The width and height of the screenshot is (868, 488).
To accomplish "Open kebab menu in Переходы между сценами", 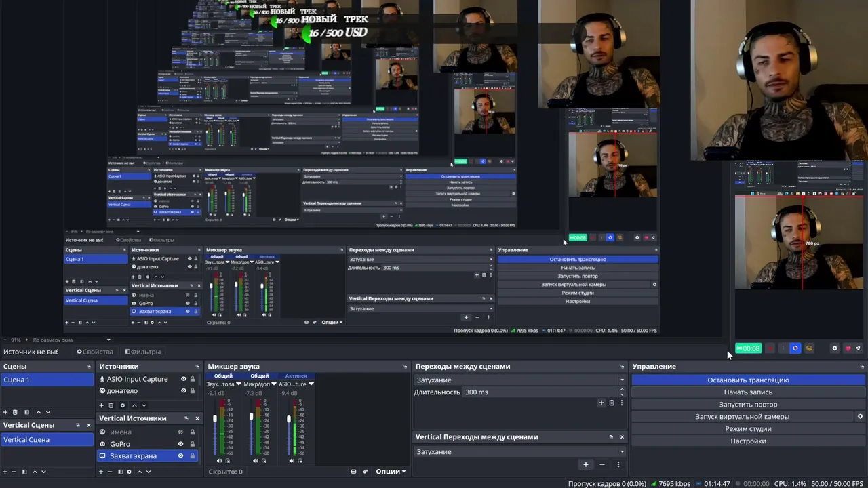I will (x=621, y=403).
